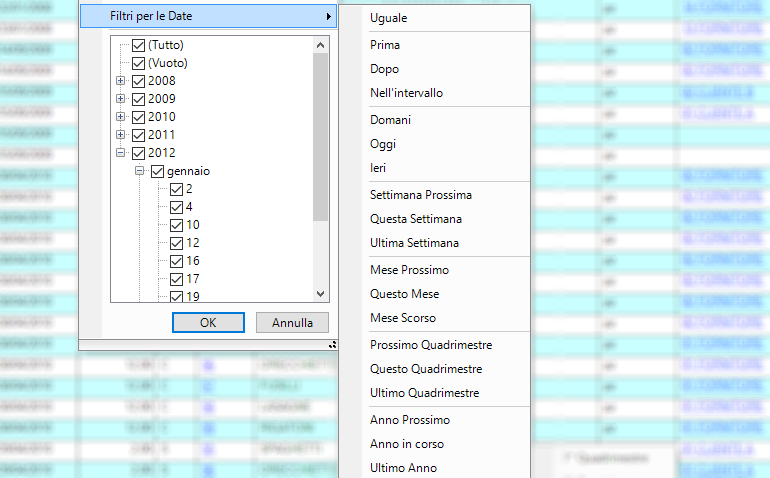Click the tree list scroll down arrow

click(320, 294)
